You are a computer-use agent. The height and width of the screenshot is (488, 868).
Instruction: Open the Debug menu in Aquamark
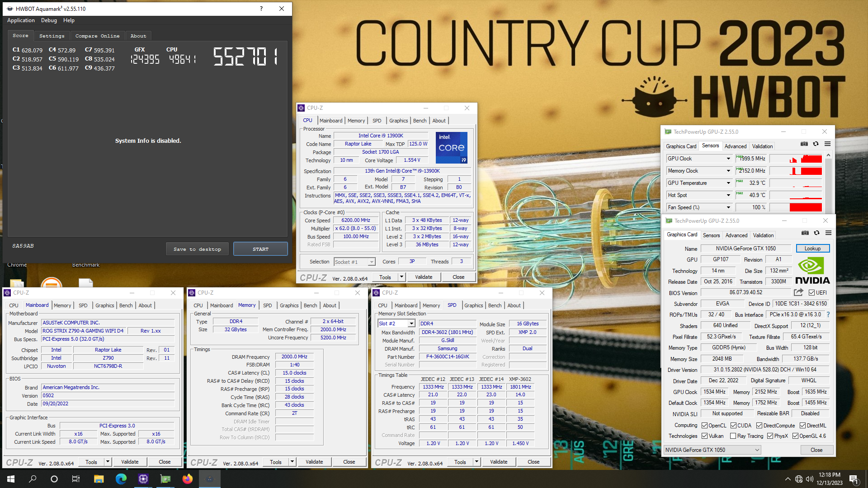pyautogui.click(x=49, y=20)
